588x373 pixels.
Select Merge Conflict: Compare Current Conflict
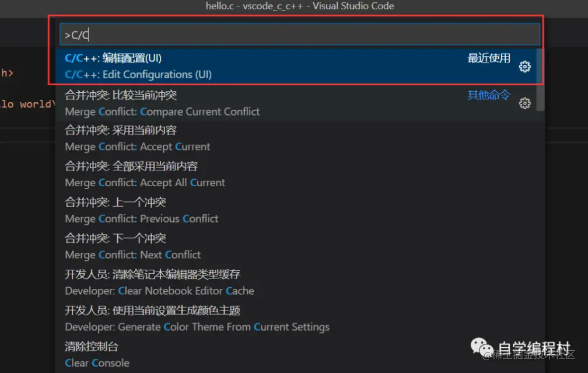[x=296, y=103]
